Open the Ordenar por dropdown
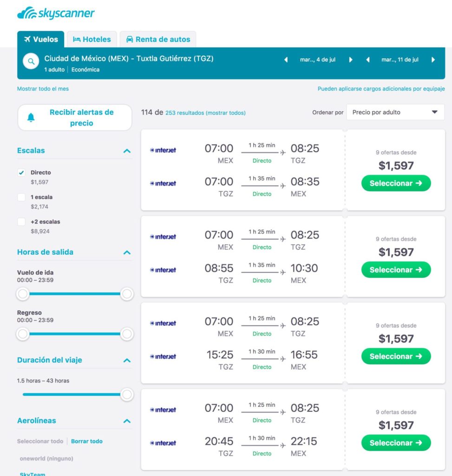Viewport: 452px width, 476px height. (x=395, y=112)
